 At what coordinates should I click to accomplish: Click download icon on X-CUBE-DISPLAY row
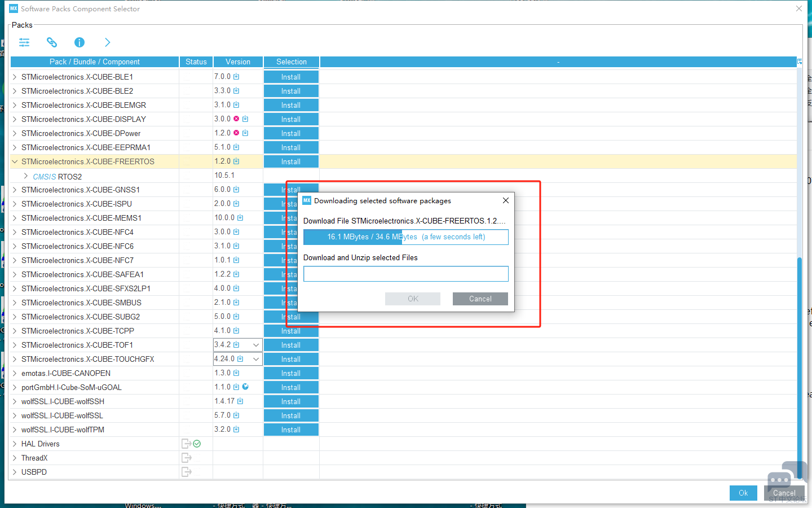pyautogui.click(x=245, y=119)
